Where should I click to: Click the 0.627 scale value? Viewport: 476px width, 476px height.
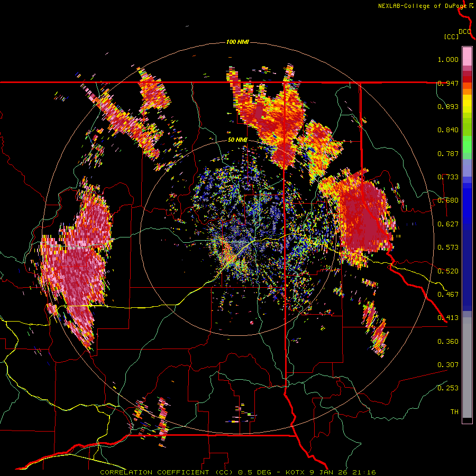pos(448,224)
